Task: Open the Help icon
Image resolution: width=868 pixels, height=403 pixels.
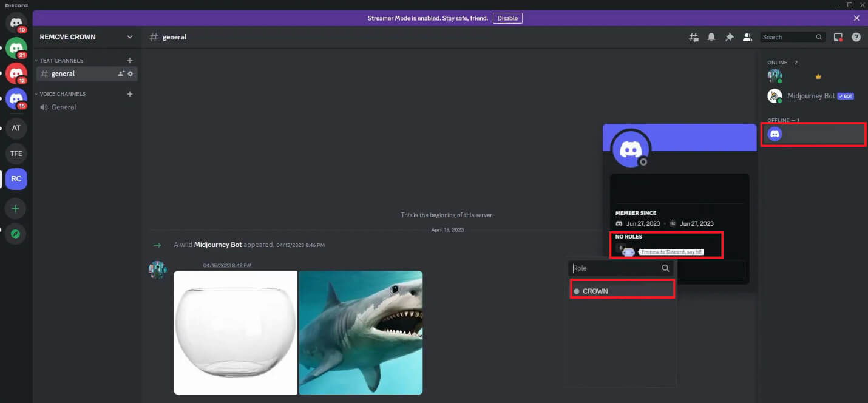Action: click(x=856, y=37)
